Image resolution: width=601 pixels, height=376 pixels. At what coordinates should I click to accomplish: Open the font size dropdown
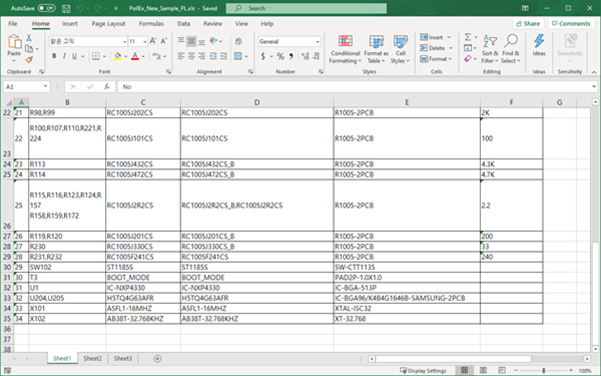(x=145, y=41)
